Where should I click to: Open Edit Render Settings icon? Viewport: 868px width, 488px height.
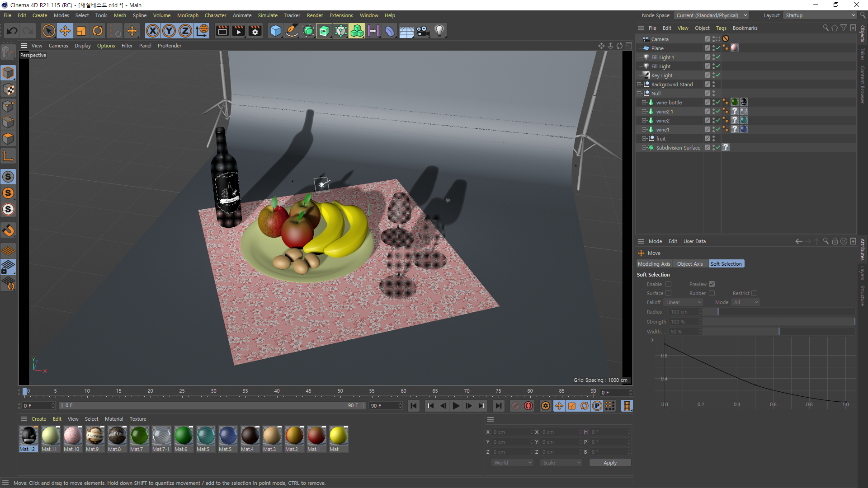tap(255, 31)
